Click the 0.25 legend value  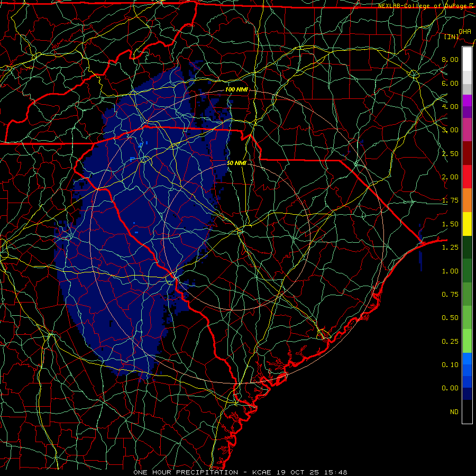450,342
